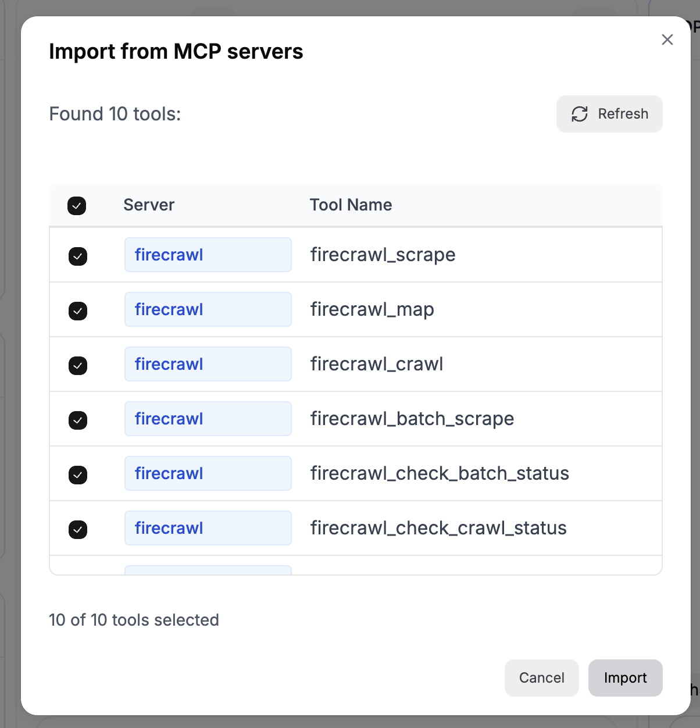The image size is (700, 728).
Task: Click the firecrawl badge next to firecrawl_map
Action: pyautogui.click(x=208, y=309)
